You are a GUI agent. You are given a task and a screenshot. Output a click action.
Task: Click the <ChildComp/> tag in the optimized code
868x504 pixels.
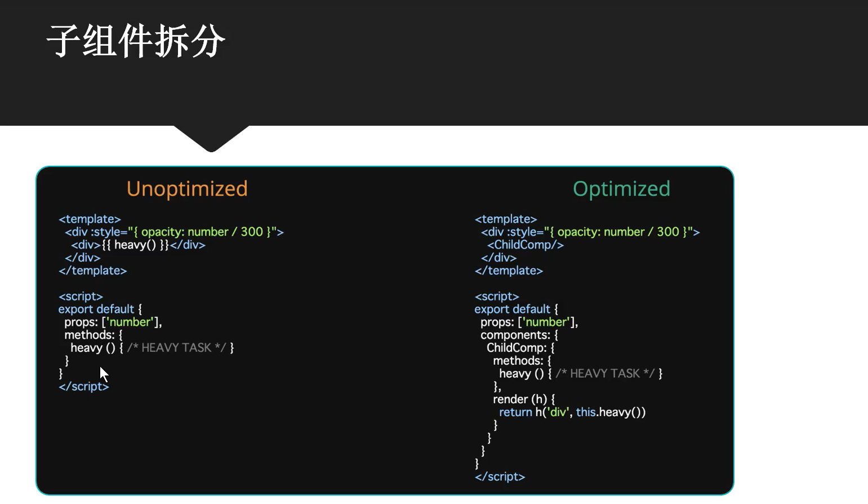(525, 245)
